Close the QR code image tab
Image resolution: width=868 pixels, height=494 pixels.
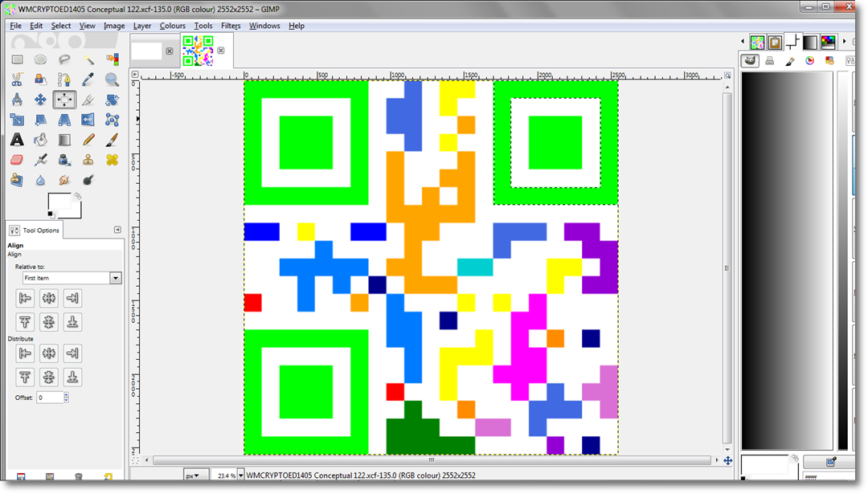click(221, 51)
